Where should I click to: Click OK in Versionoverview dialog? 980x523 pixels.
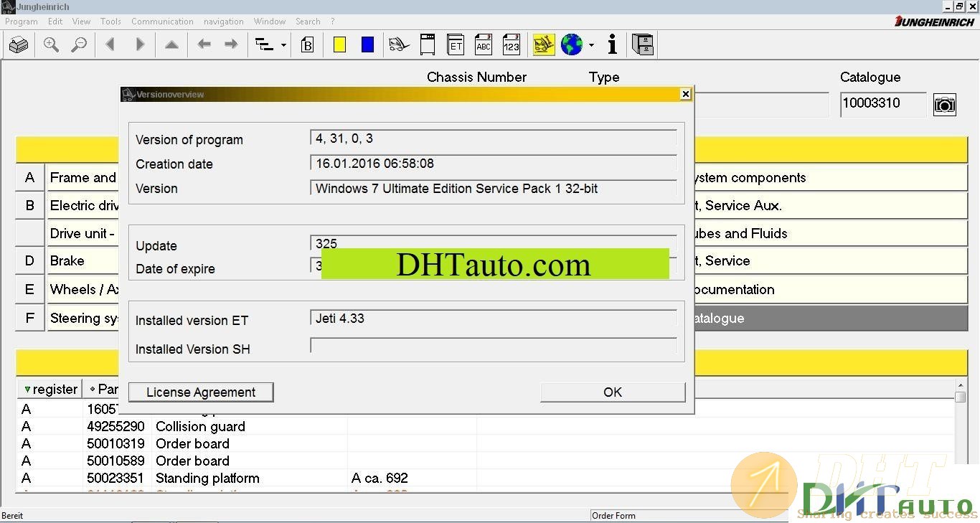(613, 392)
